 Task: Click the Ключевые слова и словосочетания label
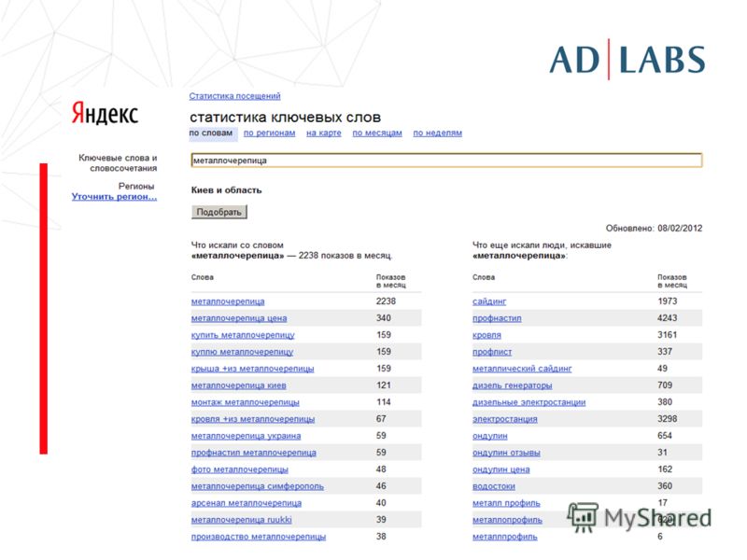pos(118,162)
